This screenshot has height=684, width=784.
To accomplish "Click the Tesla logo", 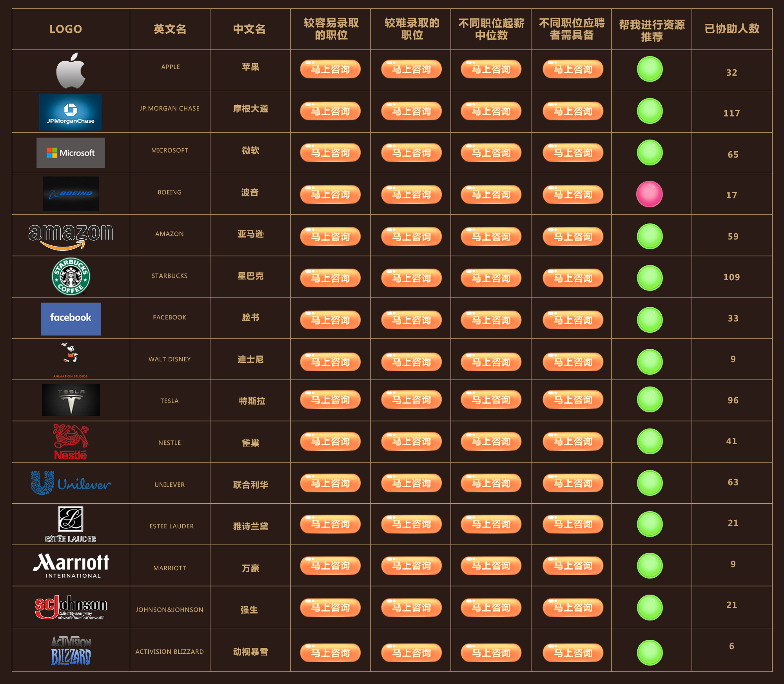I will [71, 400].
